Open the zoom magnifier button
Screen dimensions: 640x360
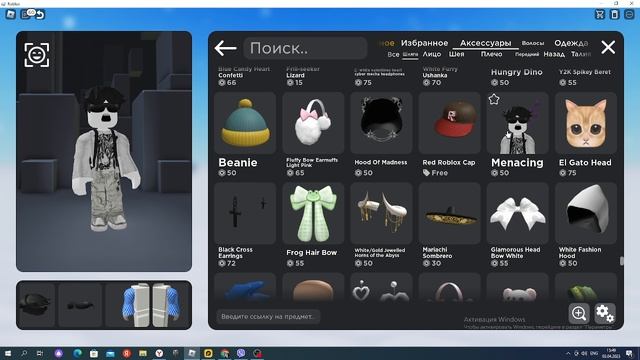579,313
